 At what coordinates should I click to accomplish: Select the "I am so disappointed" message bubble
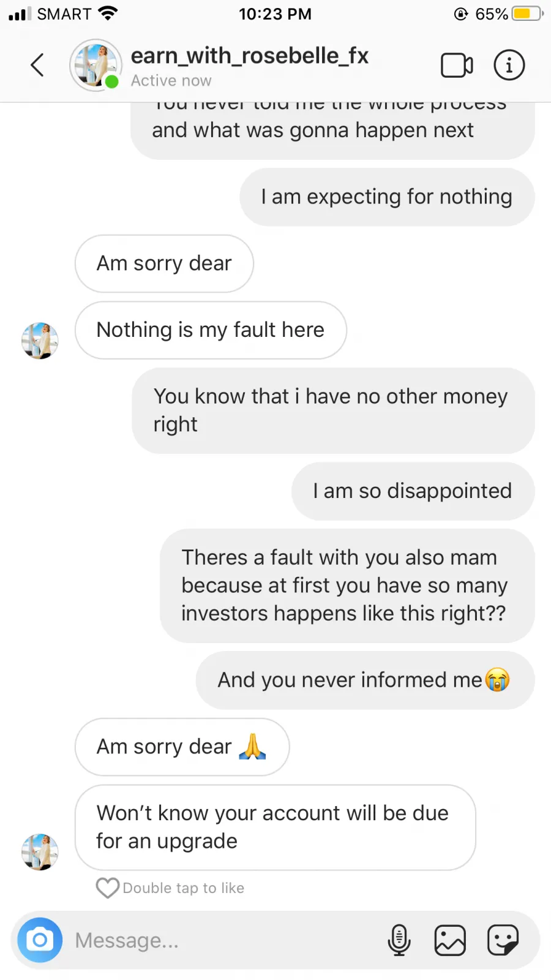(413, 491)
